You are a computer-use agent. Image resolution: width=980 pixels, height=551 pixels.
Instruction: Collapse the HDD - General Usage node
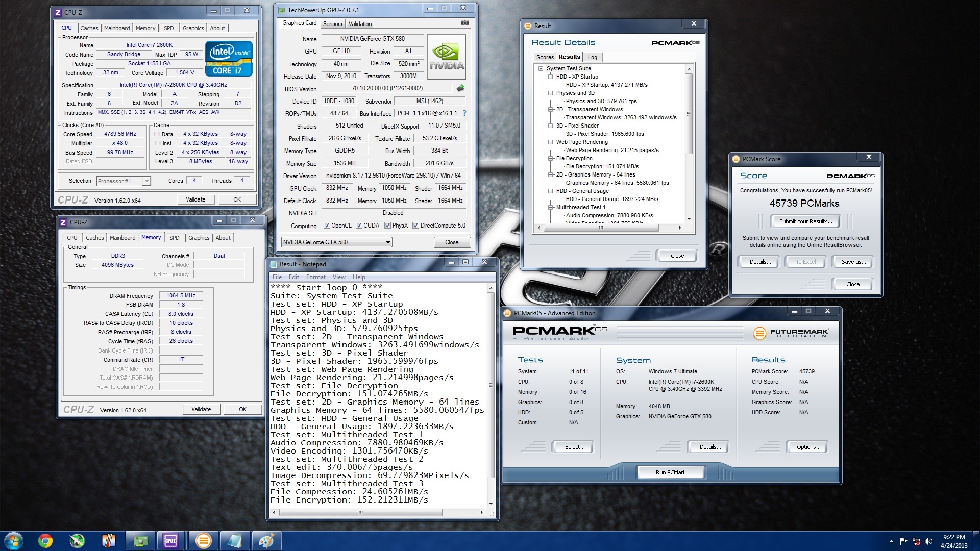550,191
